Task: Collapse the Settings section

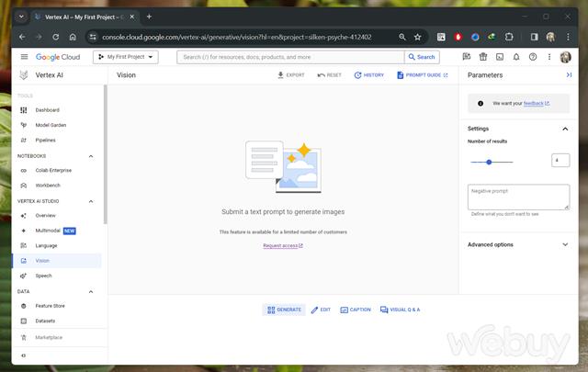Action: coord(565,129)
